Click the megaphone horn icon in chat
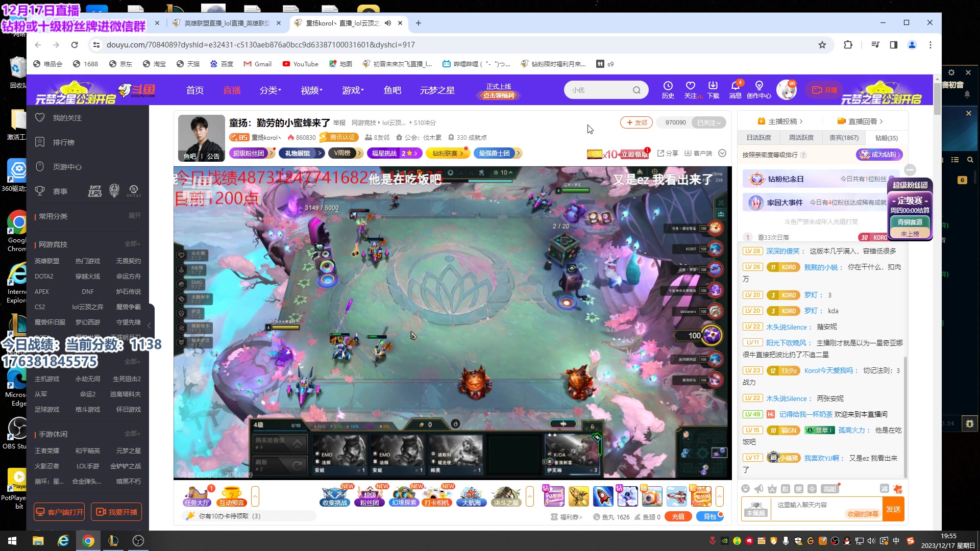 tap(759, 489)
